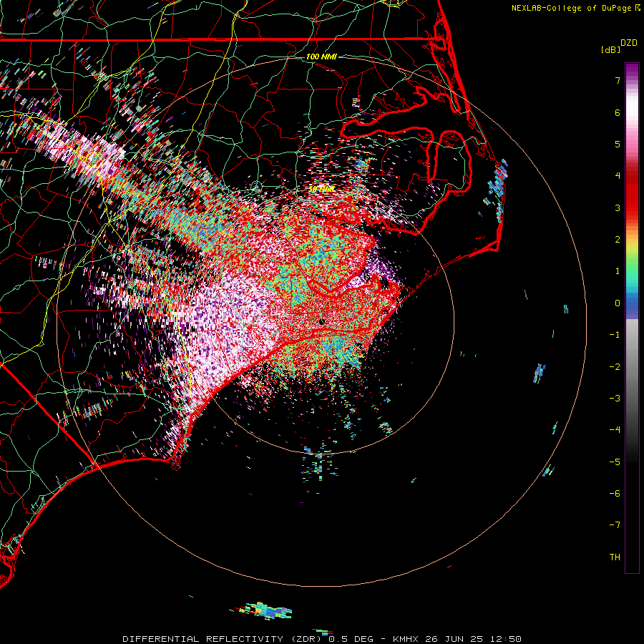Click the DIFFERENTIAL REFLECTIVITY (ZDR) caption text

click(223, 639)
